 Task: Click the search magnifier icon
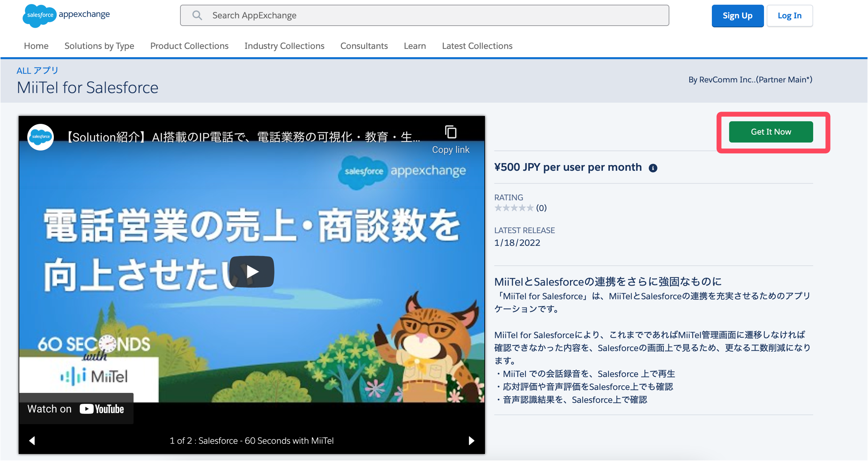click(x=197, y=15)
